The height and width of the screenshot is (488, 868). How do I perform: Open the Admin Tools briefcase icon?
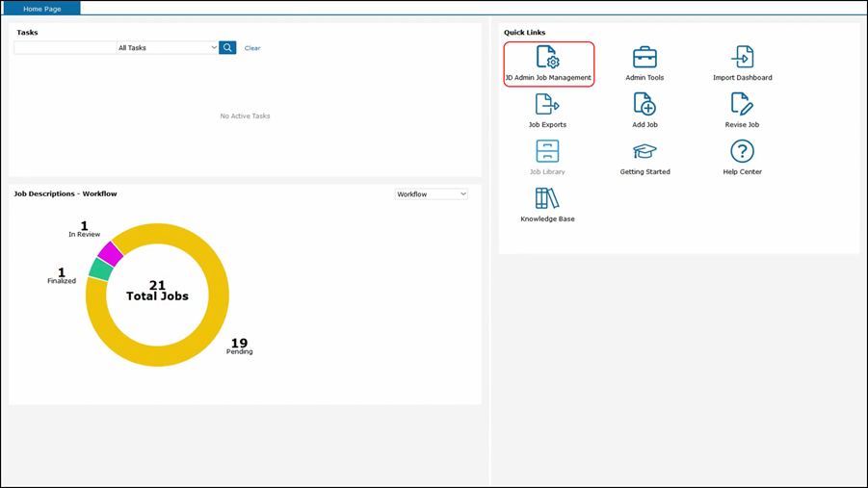[x=644, y=58]
